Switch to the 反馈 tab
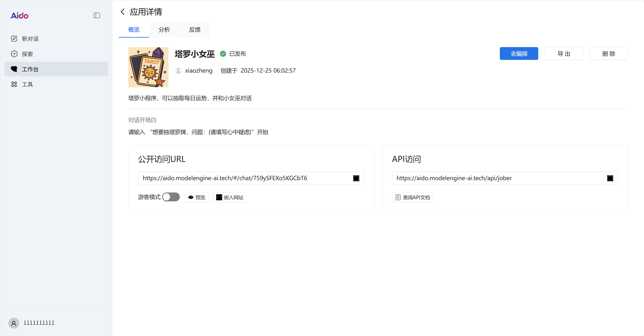Viewport: 644px width, 336px height. pyautogui.click(x=195, y=30)
